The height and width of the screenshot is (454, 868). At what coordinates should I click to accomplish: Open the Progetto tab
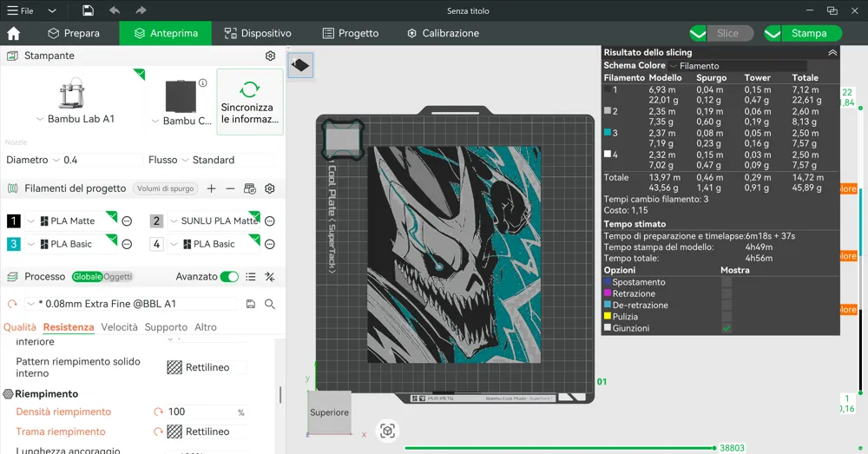point(351,33)
